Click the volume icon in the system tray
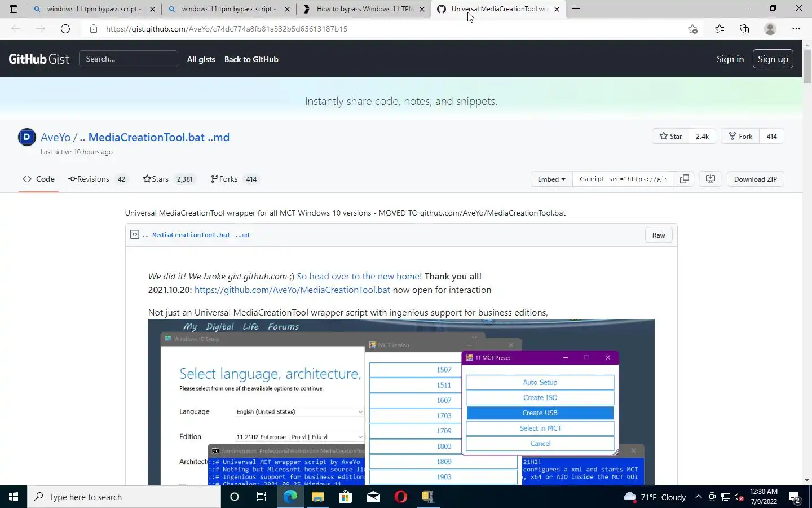812x508 pixels. (739, 497)
